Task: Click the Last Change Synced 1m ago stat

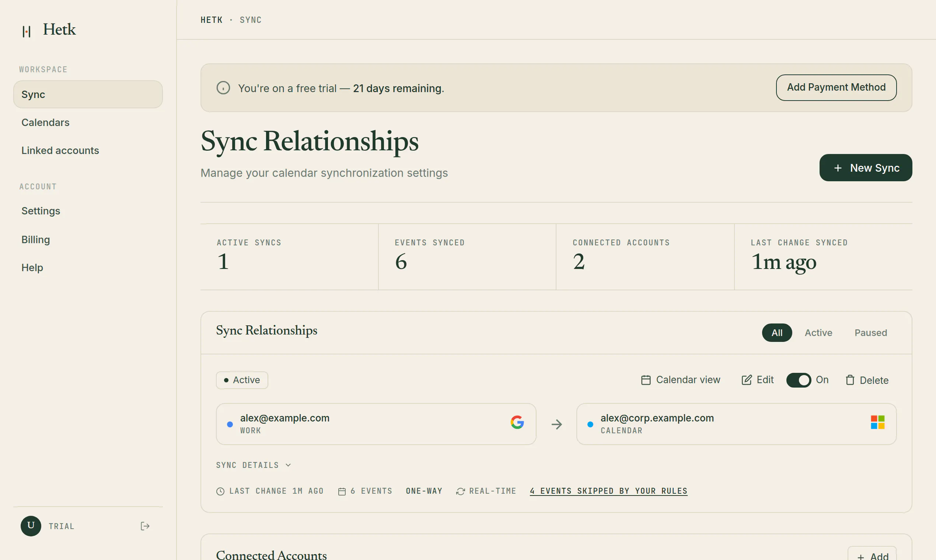Action: pyautogui.click(x=824, y=257)
